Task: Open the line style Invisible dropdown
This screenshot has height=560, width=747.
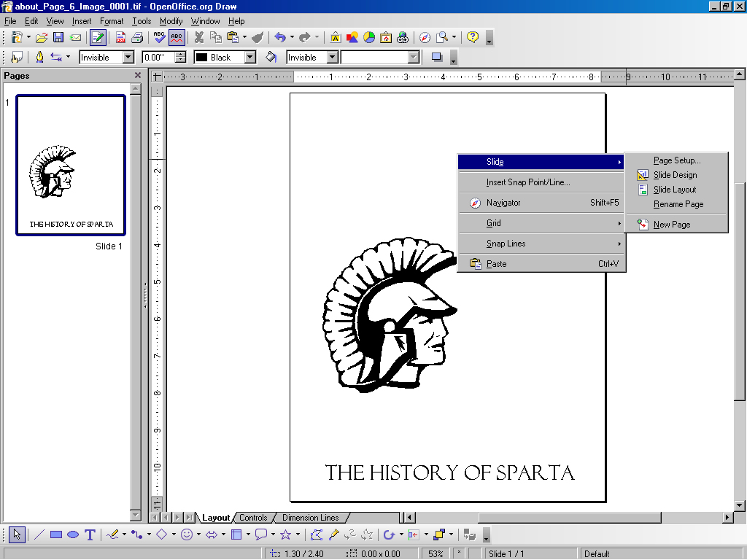Action: point(128,57)
